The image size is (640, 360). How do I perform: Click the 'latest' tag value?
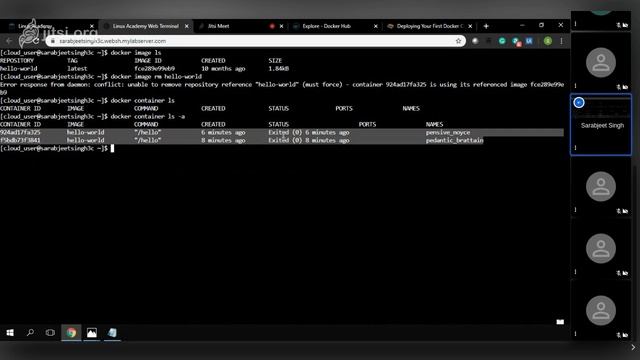[x=77, y=69]
